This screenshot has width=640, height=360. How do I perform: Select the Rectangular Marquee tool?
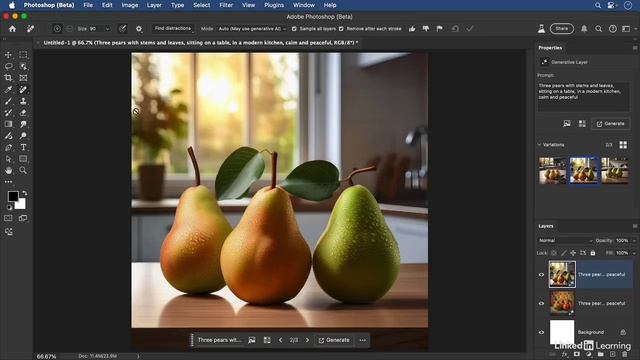tap(23, 55)
